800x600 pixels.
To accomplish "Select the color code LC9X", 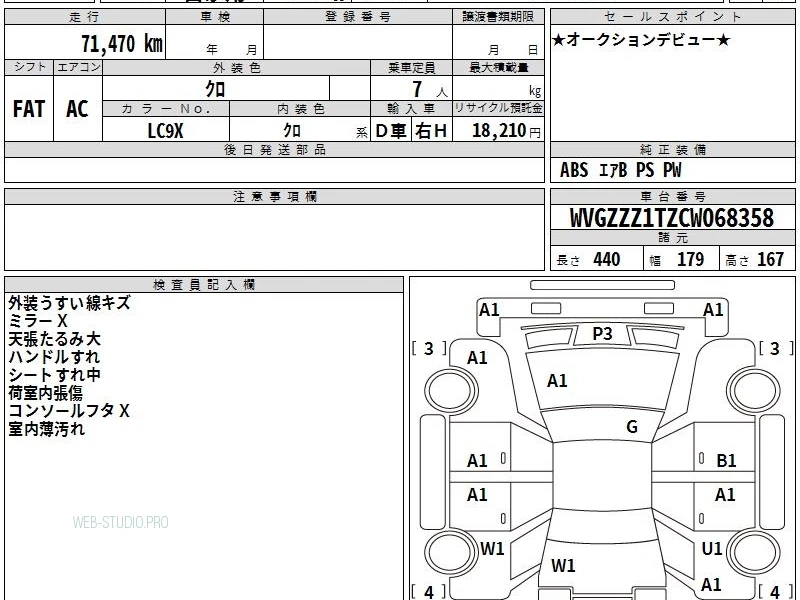I will point(165,131).
